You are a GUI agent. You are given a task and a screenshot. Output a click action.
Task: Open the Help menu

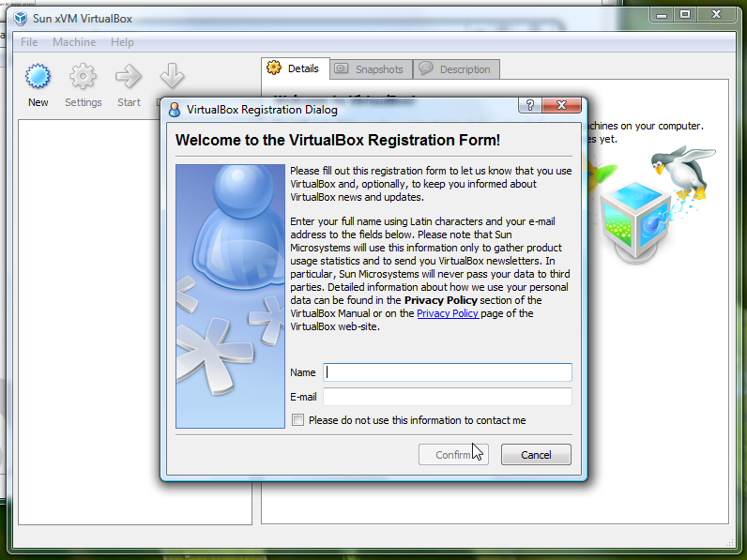click(122, 42)
